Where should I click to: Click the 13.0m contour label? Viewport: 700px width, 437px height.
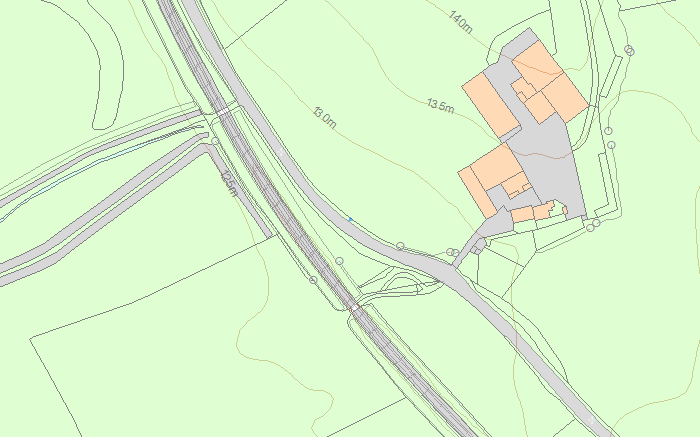coord(325,118)
